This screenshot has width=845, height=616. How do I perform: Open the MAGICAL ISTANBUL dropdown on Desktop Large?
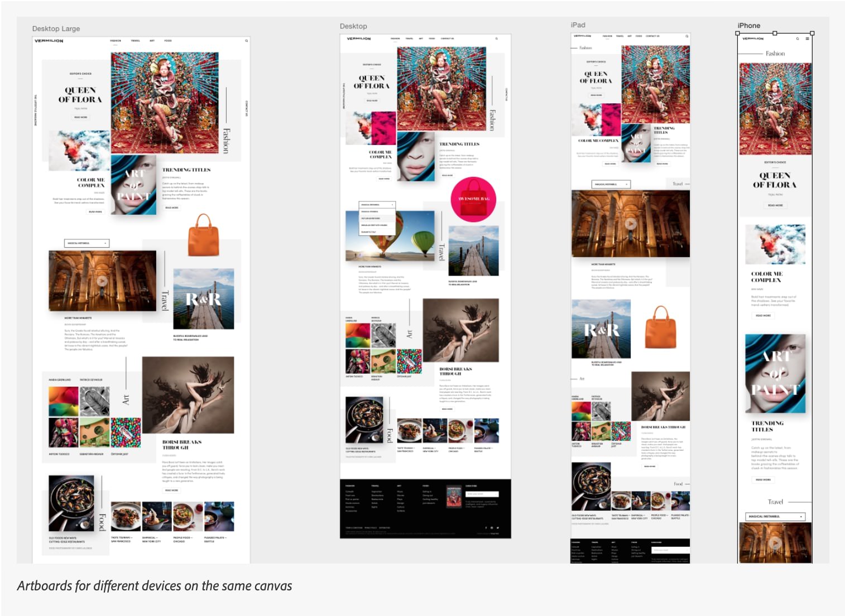pos(88,243)
